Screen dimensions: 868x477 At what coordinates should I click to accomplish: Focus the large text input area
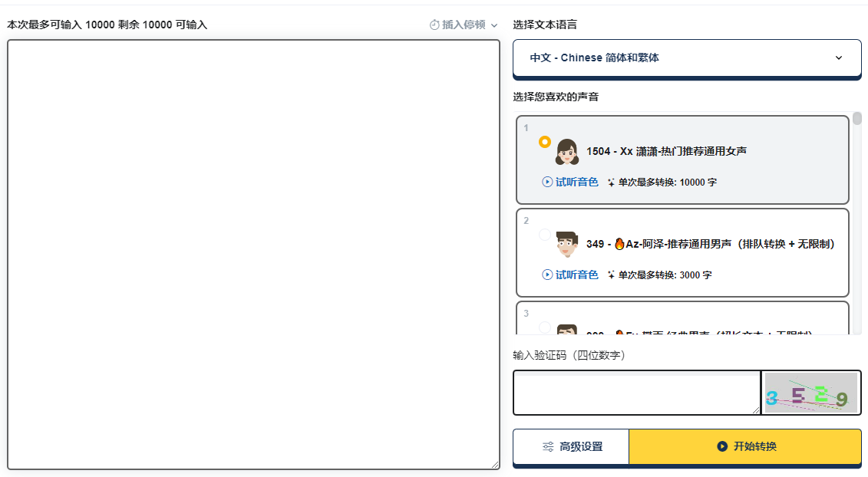pos(253,253)
